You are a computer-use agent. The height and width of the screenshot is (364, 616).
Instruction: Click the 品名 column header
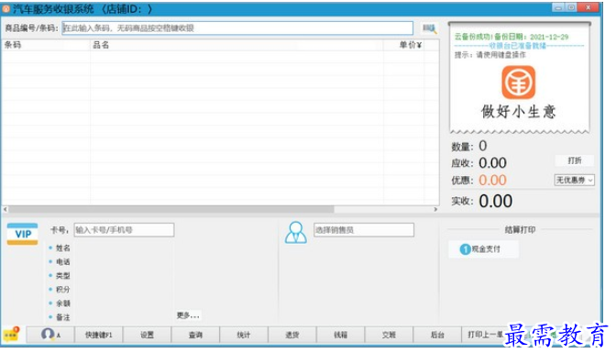pos(236,45)
